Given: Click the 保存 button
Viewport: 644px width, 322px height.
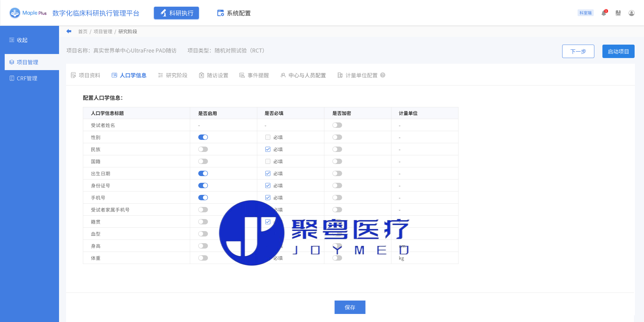Looking at the screenshot, I should (x=350, y=307).
